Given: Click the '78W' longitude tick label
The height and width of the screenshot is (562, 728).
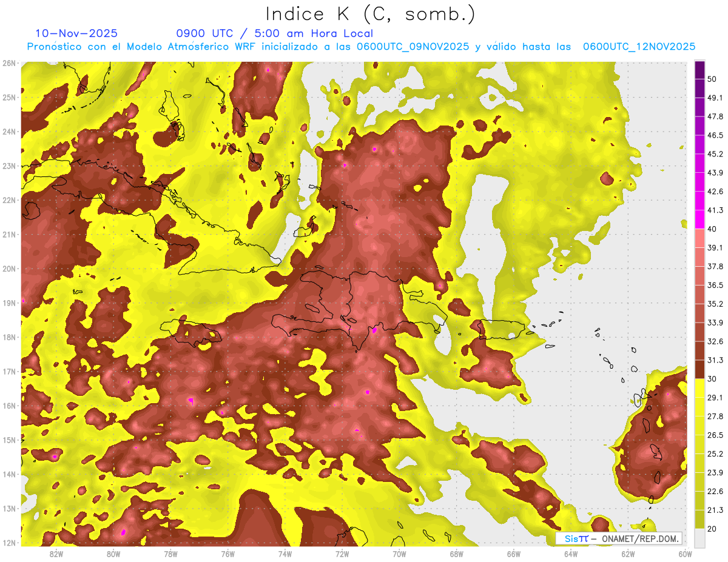Looking at the screenshot, I should (170, 553).
